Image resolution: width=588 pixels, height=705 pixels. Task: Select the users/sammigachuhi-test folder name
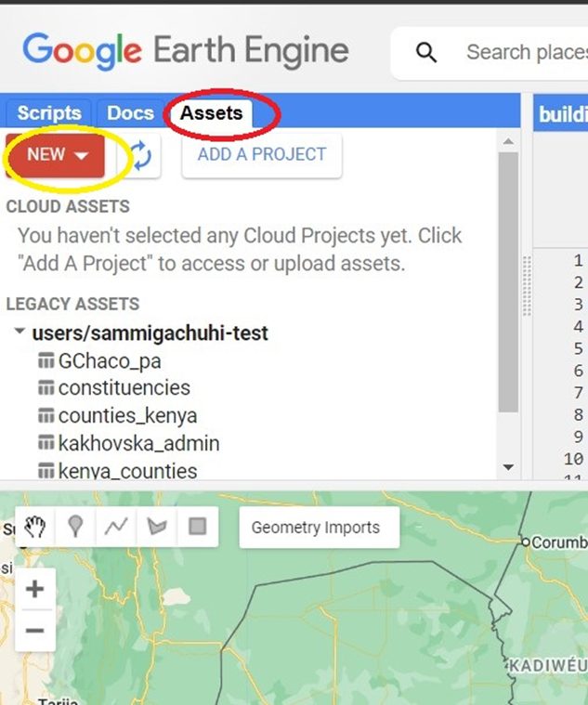tap(150, 333)
